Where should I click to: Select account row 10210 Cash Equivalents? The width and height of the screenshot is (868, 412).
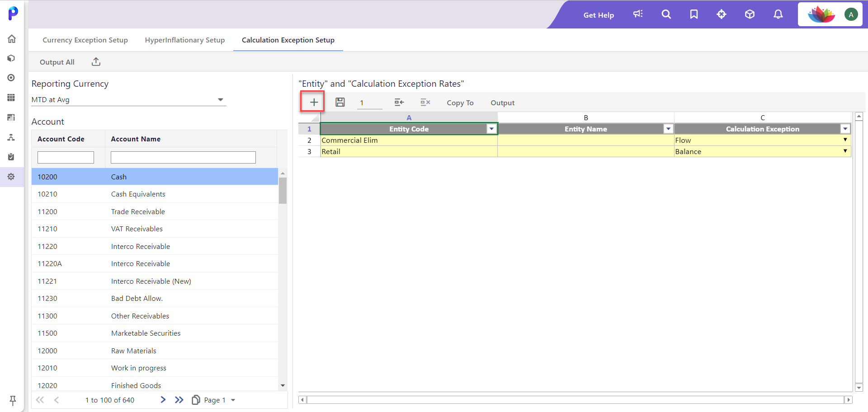(155, 194)
